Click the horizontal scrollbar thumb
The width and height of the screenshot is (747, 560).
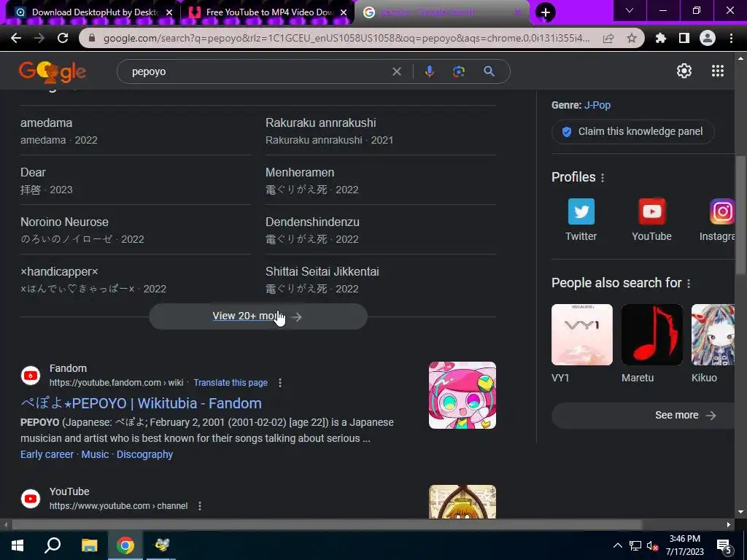pos(327,525)
